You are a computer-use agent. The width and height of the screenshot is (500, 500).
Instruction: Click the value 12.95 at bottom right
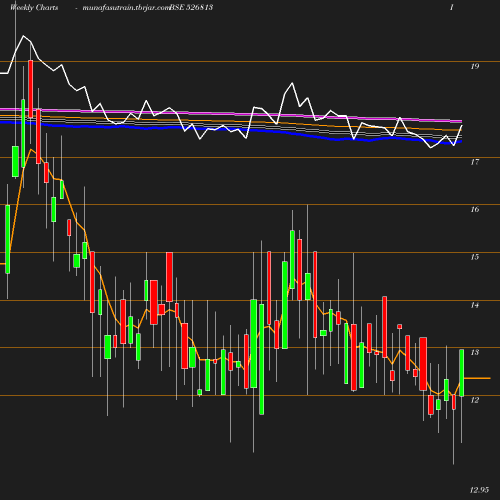click(479, 490)
